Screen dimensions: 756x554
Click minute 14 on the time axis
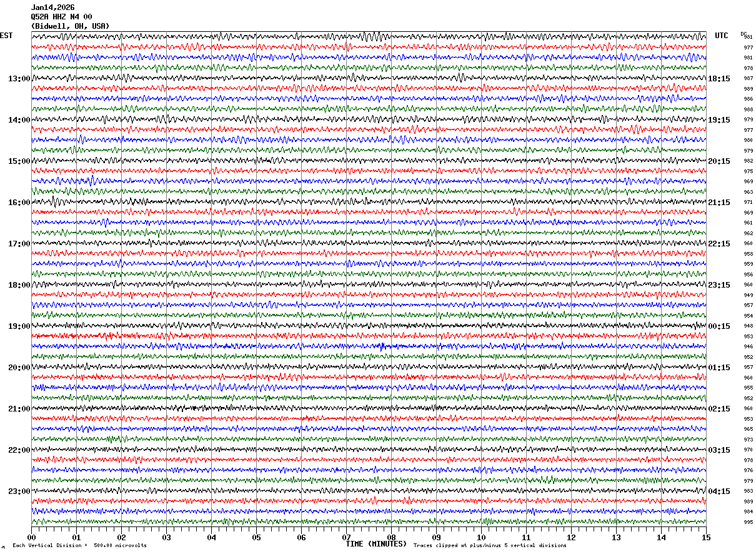pos(661,537)
